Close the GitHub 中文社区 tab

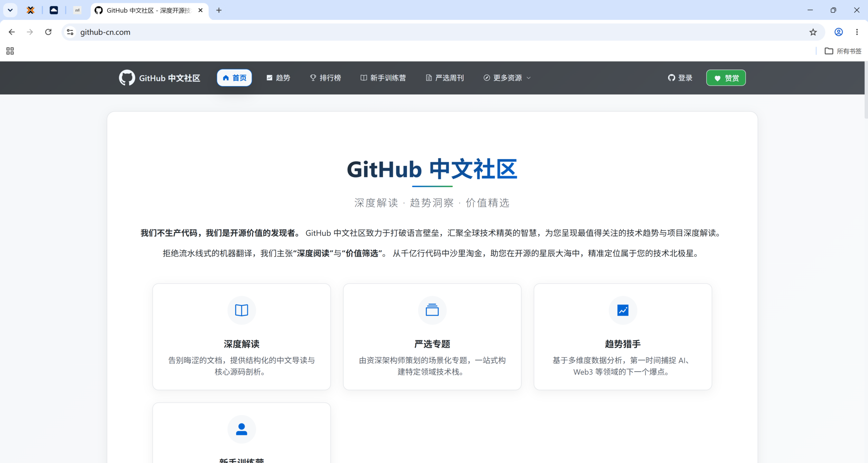200,10
